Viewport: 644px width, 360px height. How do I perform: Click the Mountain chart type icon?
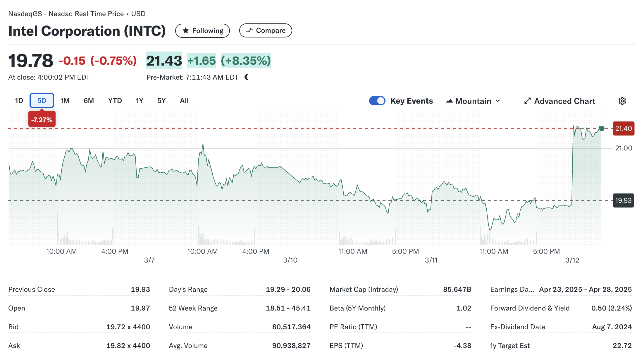pos(449,101)
